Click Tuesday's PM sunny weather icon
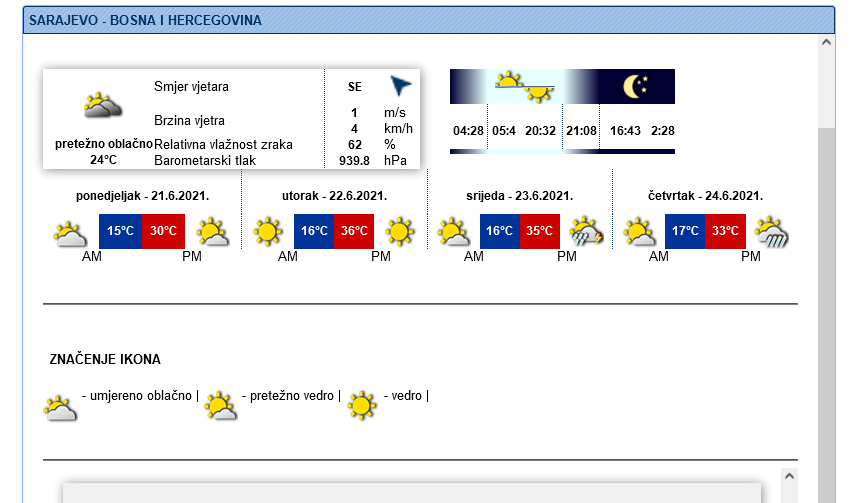850x503 pixels. pos(399,232)
